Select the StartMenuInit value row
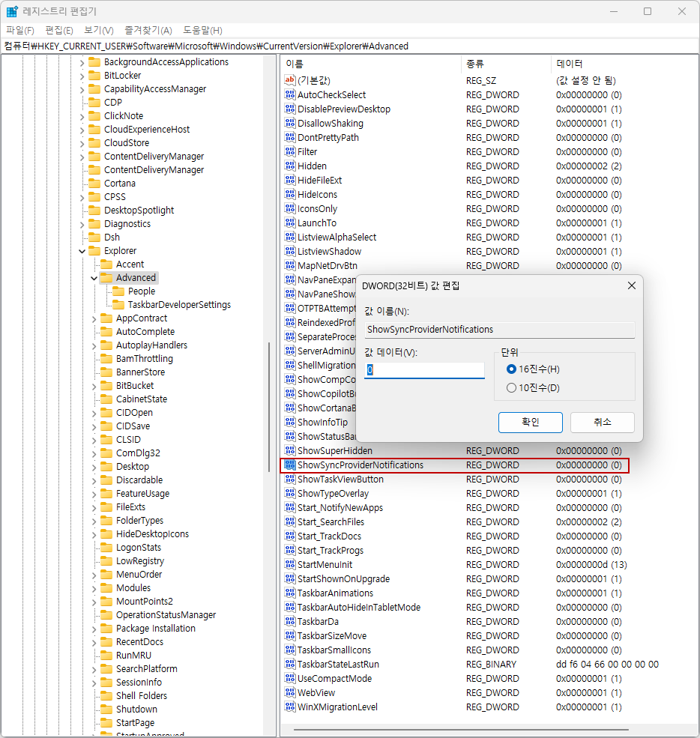The height and width of the screenshot is (738, 700). coord(455,564)
